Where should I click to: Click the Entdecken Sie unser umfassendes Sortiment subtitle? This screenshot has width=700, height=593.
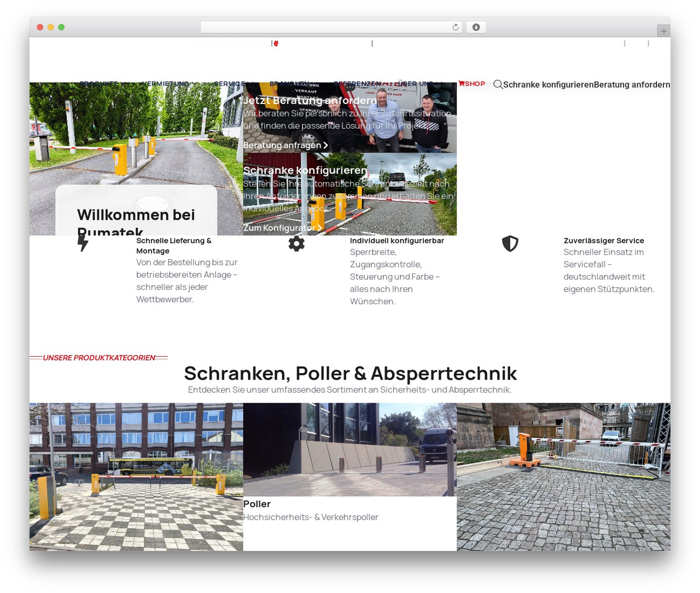point(350,389)
